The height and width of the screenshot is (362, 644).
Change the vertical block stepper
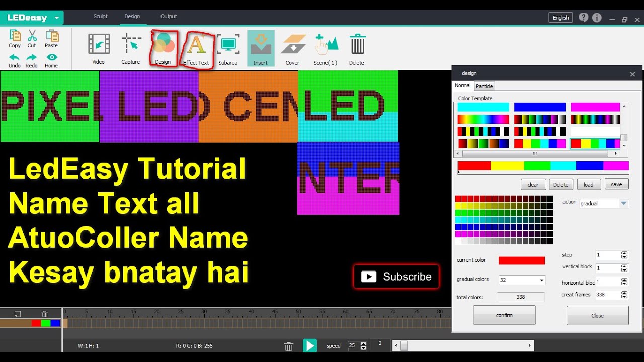click(624, 268)
